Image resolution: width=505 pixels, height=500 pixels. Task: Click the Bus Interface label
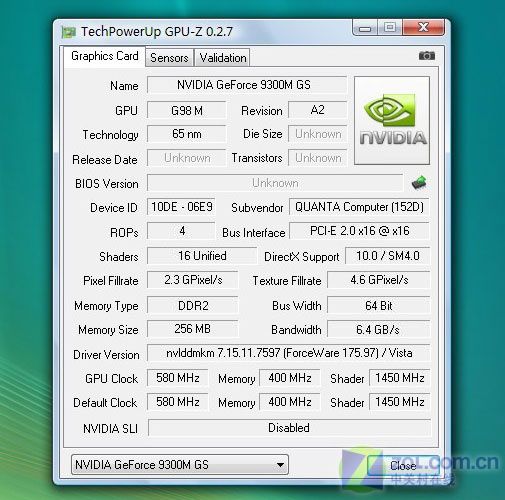254,233
